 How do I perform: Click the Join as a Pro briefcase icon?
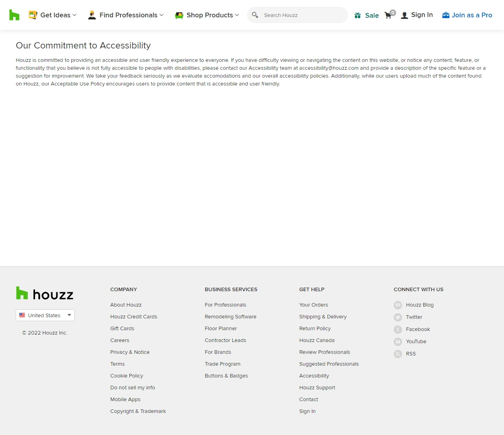pyautogui.click(x=445, y=15)
